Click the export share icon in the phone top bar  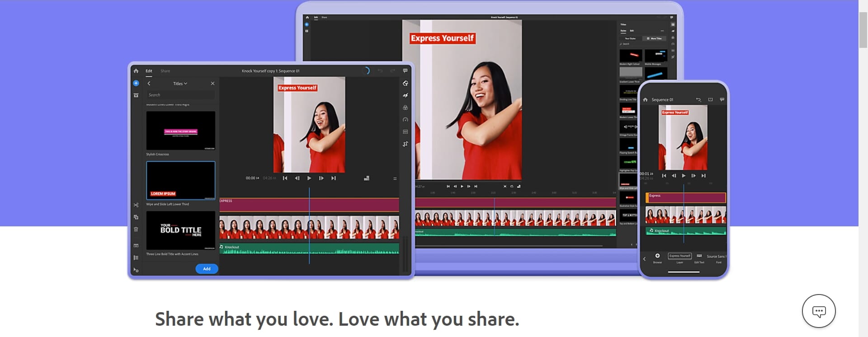[710, 100]
